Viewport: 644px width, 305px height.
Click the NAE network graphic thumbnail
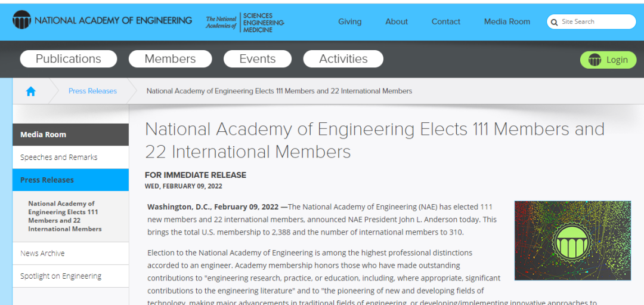(x=572, y=241)
